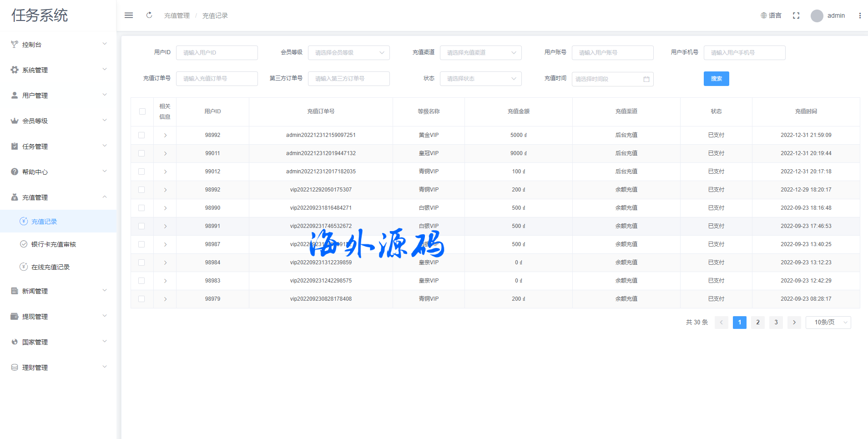
Task: Open 在线充值记录 menu item
Action: (x=50, y=267)
